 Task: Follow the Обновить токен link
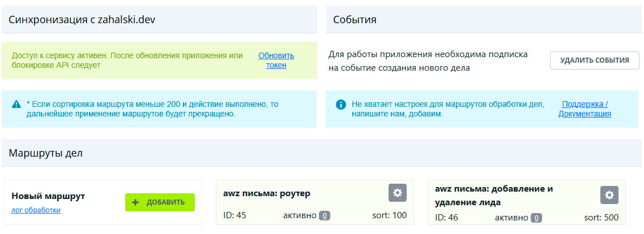pos(276,60)
